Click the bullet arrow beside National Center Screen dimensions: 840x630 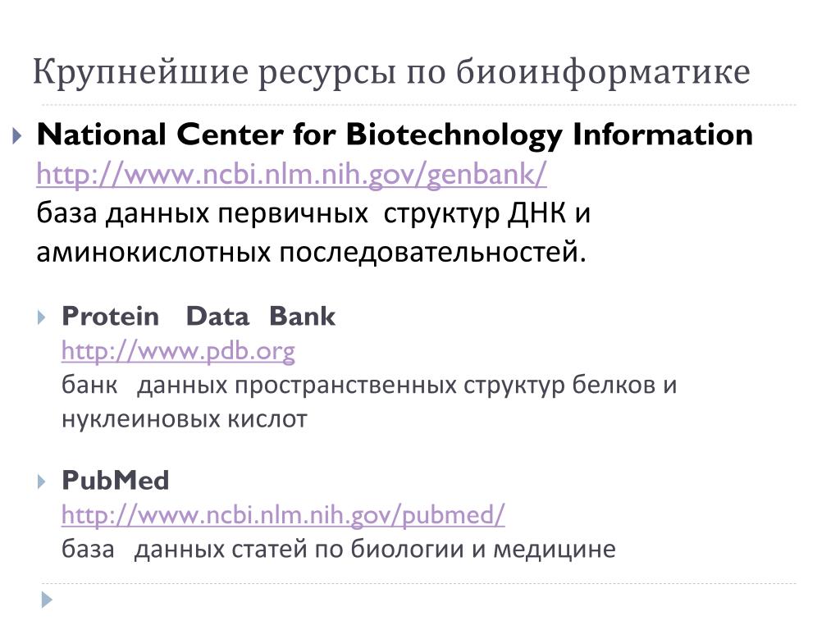click(x=17, y=135)
